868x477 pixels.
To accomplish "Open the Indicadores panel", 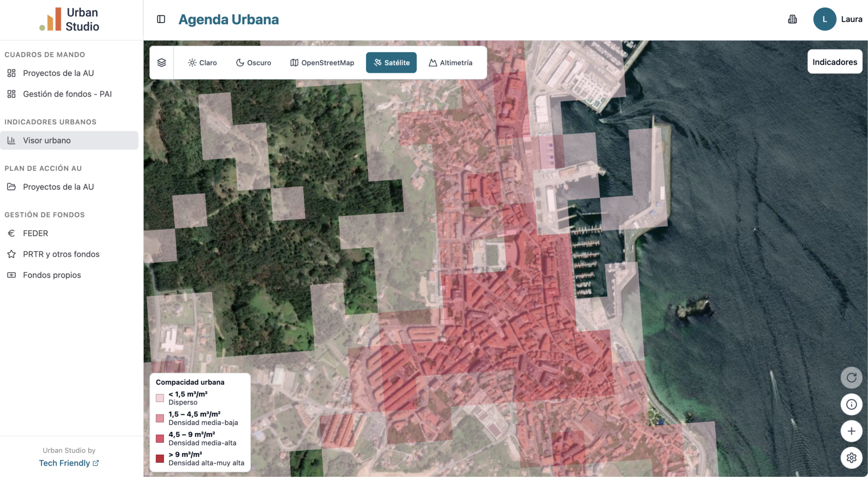I will pos(834,62).
